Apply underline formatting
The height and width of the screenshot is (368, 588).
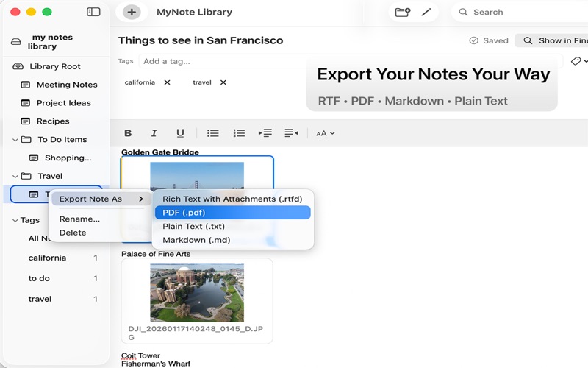[180, 133]
